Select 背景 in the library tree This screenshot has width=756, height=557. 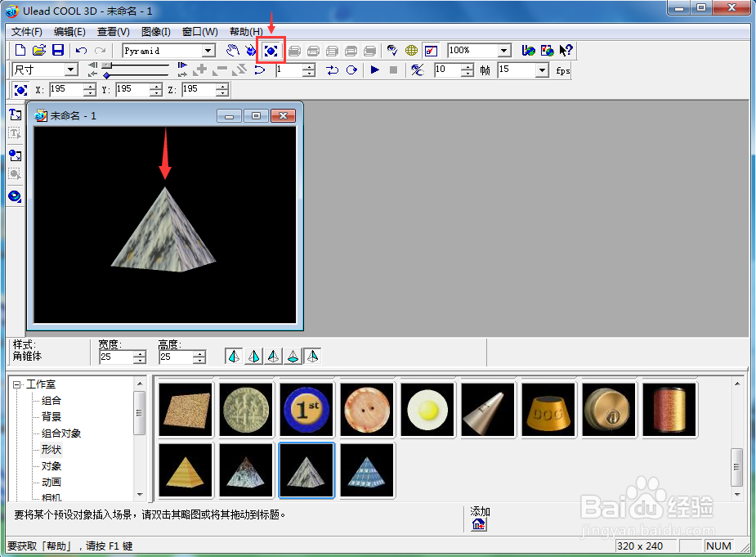51,417
